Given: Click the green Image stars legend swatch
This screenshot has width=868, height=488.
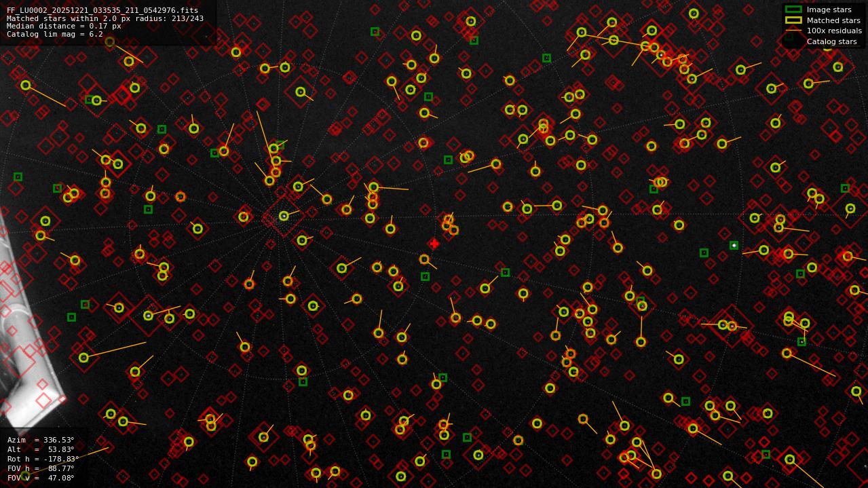Looking at the screenshot, I should click(x=793, y=10).
